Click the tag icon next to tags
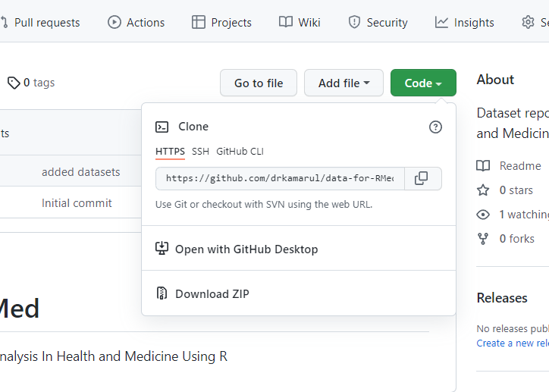This screenshot has width=549, height=392. point(14,83)
